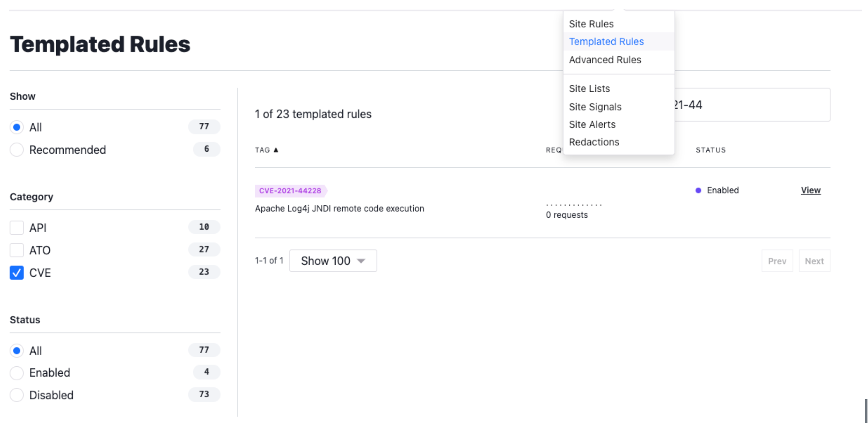Click the TAG column sort arrow
The image size is (868, 423).
[x=276, y=150]
